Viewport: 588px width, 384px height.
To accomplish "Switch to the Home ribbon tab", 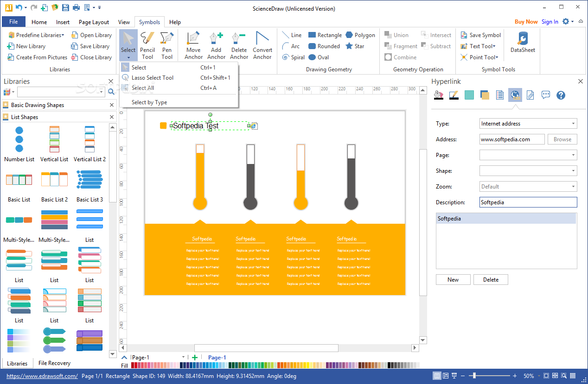I will (x=39, y=22).
